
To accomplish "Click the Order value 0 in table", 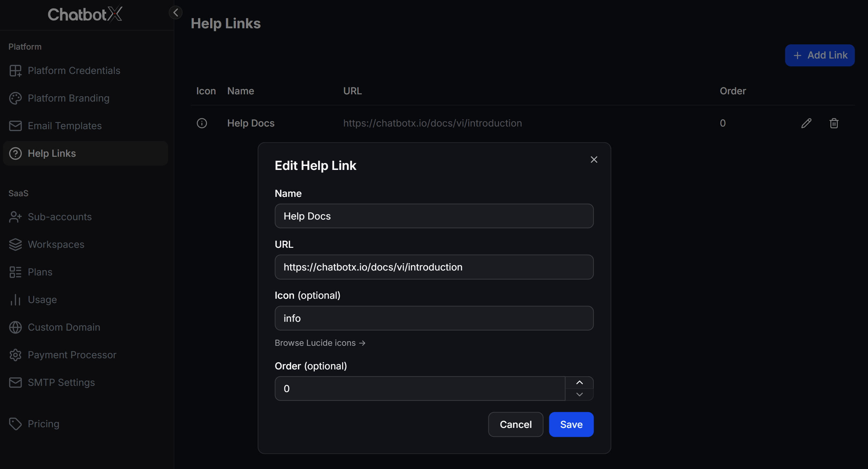I will click(x=723, y=123).
